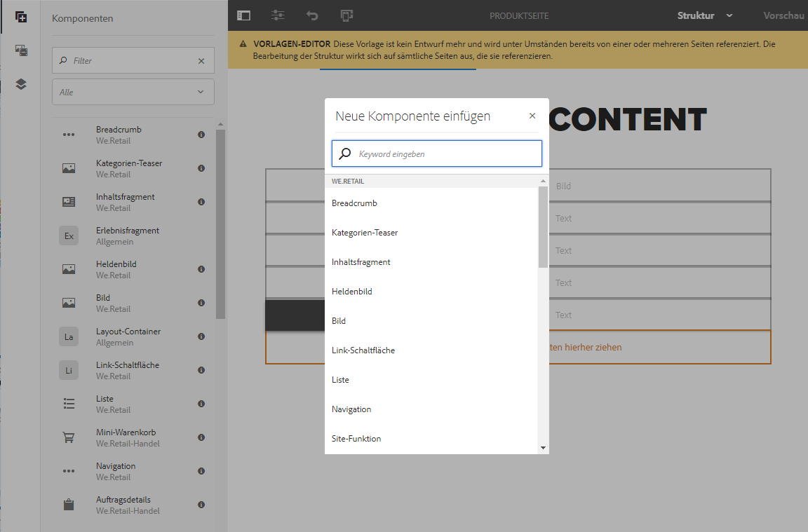Show info for Layout-Container component

click(201, 336)
